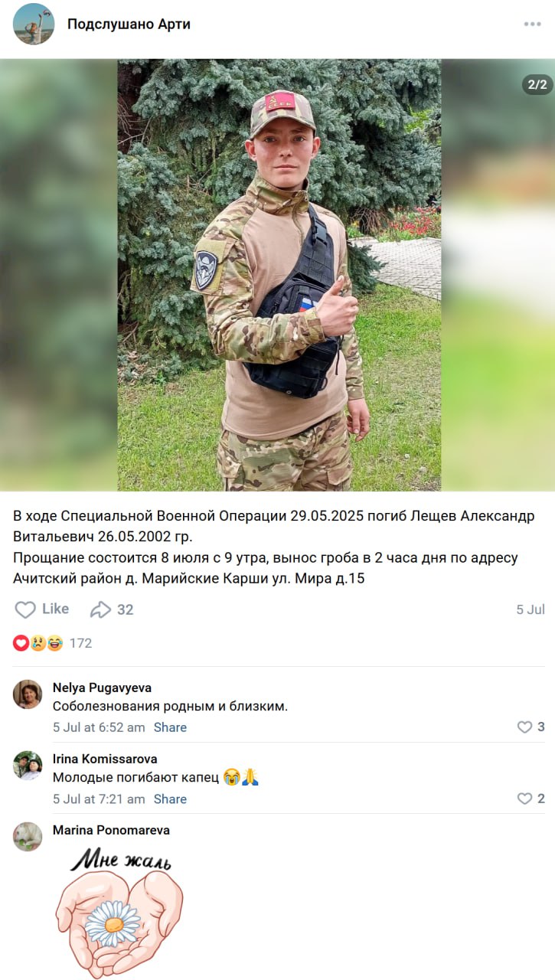
Task: Open Marina Ponomareva's profile avatar
Action: pos(28,837)
